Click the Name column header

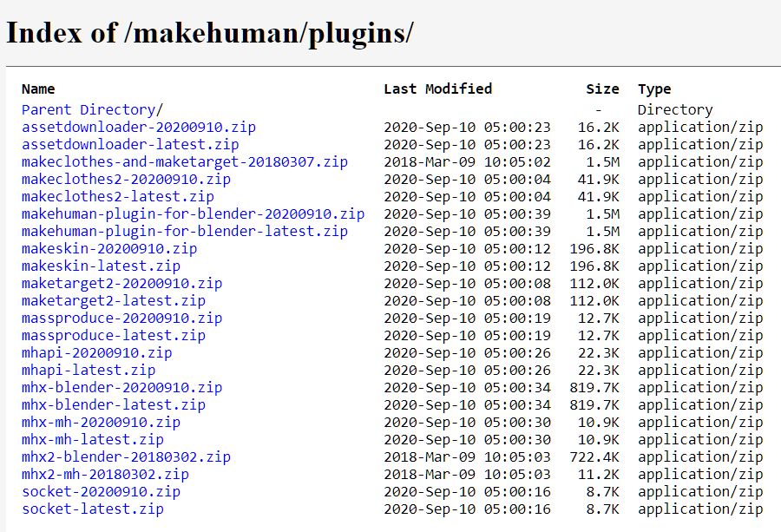[38, 89]
